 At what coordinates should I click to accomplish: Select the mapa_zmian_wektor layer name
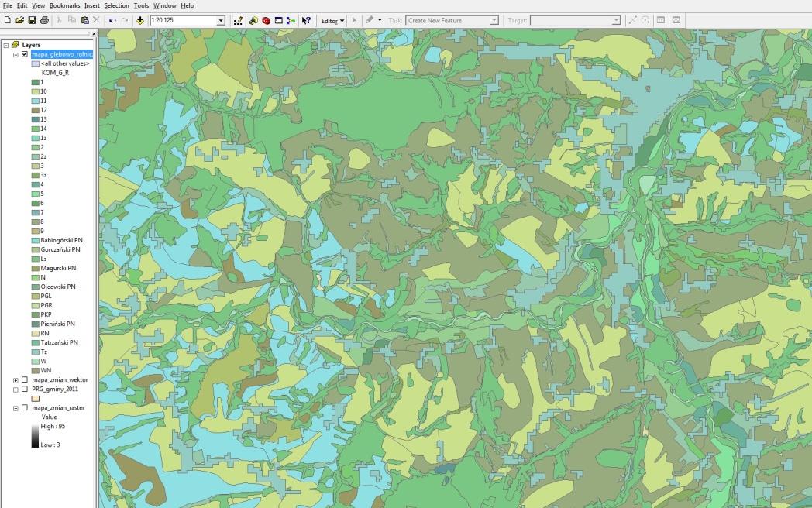[x=60, y=379]
